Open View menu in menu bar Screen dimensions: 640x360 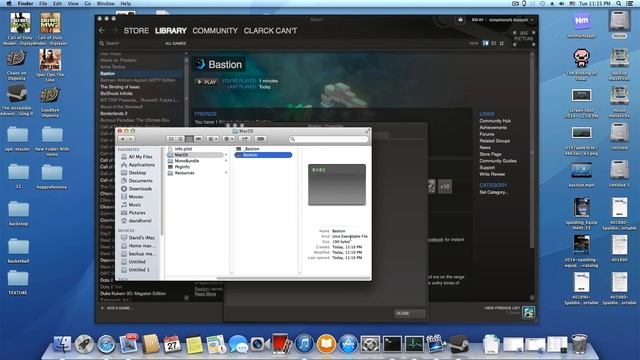point(73,3)
